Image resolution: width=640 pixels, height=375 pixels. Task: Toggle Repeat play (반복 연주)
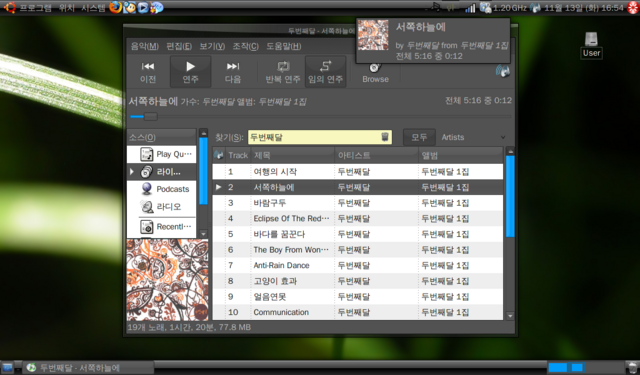coord(282,72)
